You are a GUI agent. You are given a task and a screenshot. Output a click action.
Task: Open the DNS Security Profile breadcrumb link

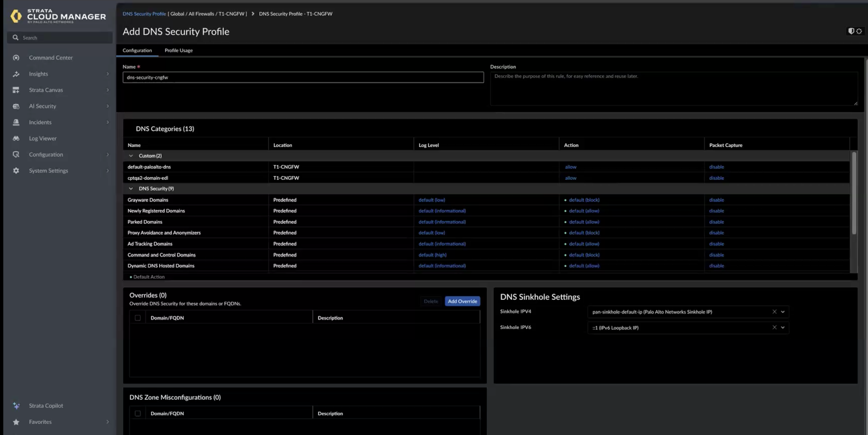[144, 14]
